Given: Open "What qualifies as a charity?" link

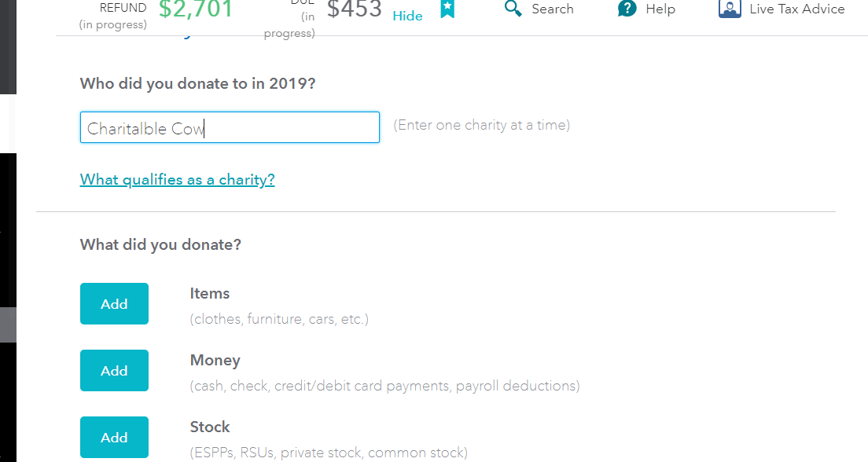Looking at the screenshot, I should [178, 180].
